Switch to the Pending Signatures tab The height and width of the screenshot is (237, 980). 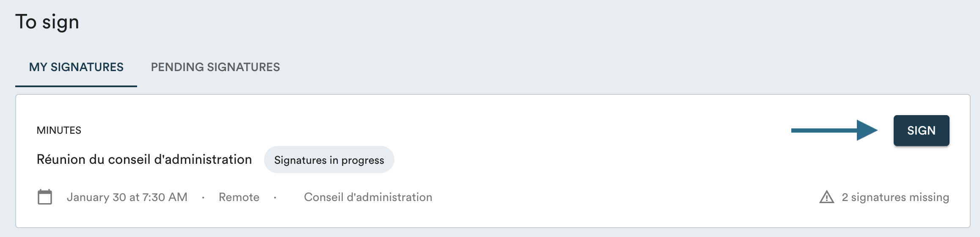tap(215, 67)
